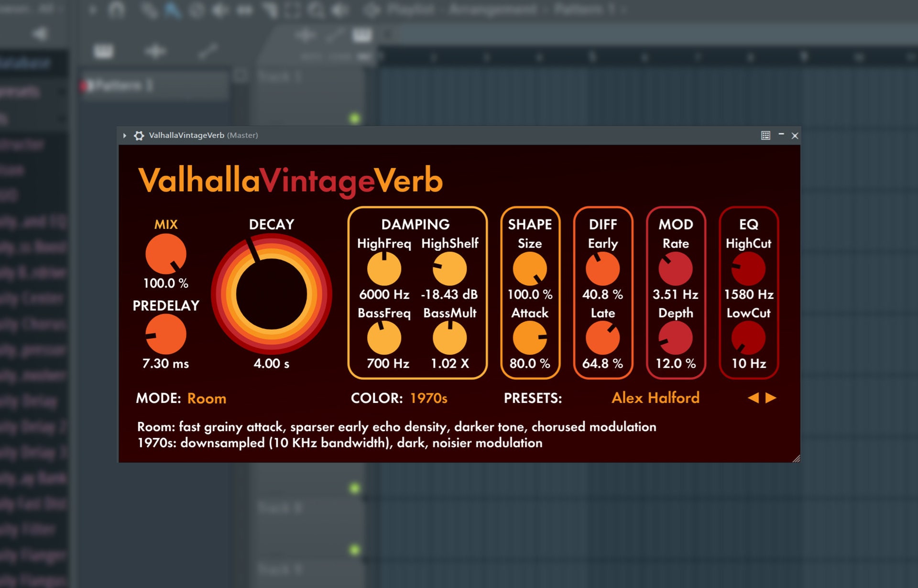918x588 pixels.
Task: Open the plugin options arrow menu
Action: [124, 135]
